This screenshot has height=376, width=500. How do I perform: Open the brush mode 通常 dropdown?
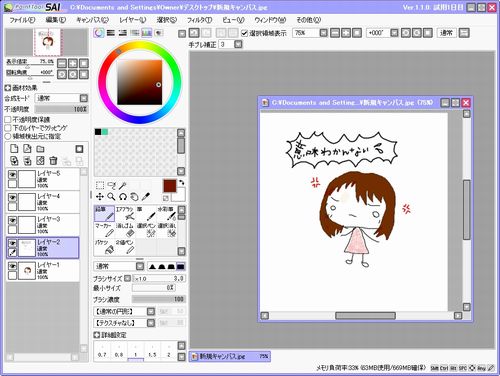click(140, 266)
